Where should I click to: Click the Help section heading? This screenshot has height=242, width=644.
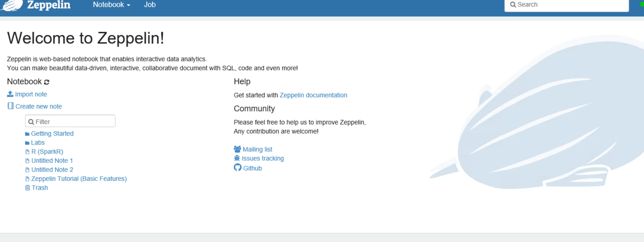(x=242, y=82)
